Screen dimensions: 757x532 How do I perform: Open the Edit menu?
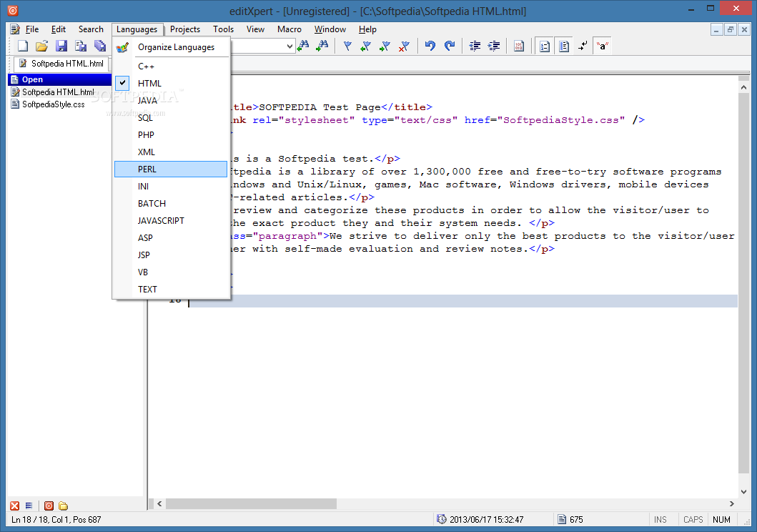(59, 29)
